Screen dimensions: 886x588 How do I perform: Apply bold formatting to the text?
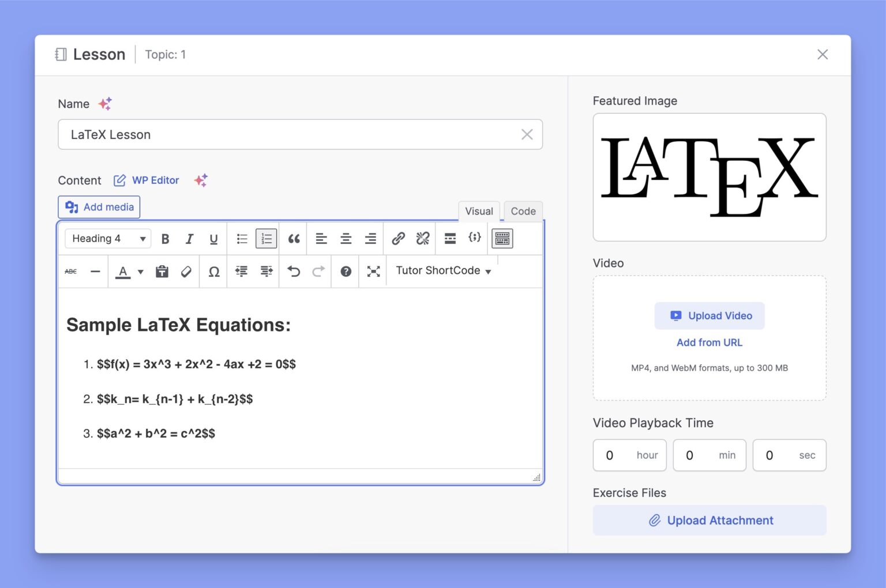click(x=166, y=238)
